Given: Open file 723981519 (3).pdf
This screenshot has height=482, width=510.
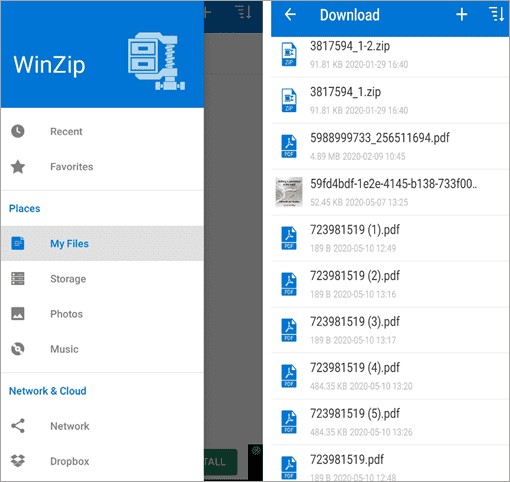Looking at the screenshot, I should [390, 330].
